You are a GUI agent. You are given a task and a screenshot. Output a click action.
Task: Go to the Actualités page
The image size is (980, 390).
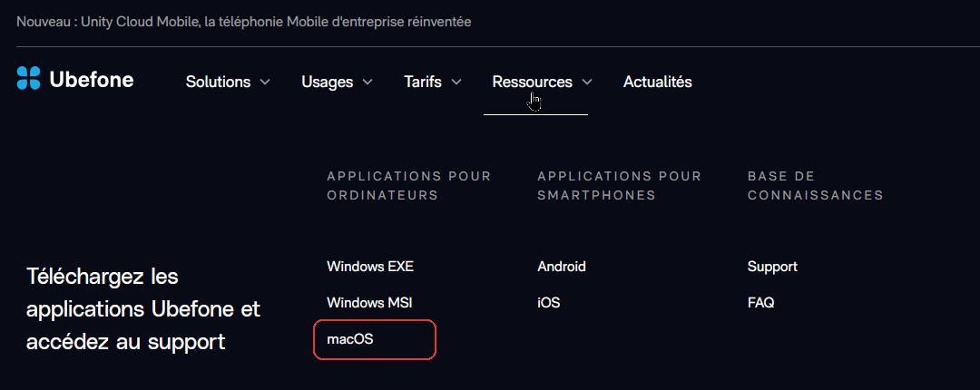[x=658, y=82]
